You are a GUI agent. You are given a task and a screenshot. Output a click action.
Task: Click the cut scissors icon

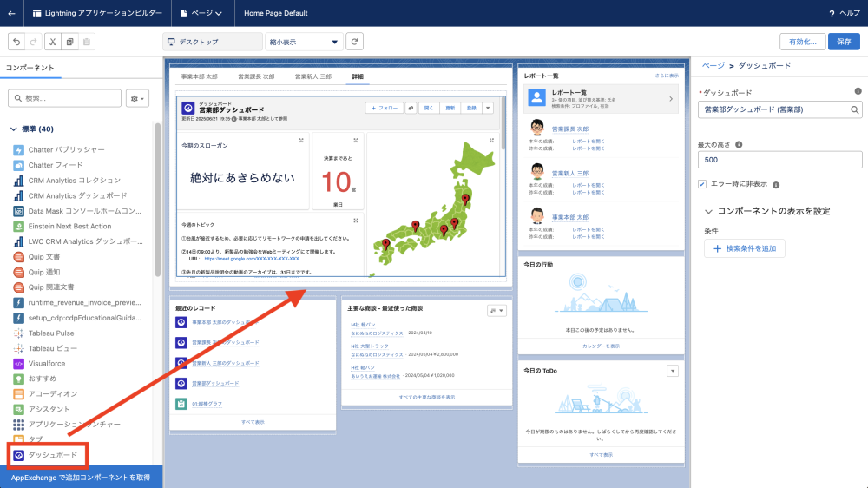(x=53, y=42)
